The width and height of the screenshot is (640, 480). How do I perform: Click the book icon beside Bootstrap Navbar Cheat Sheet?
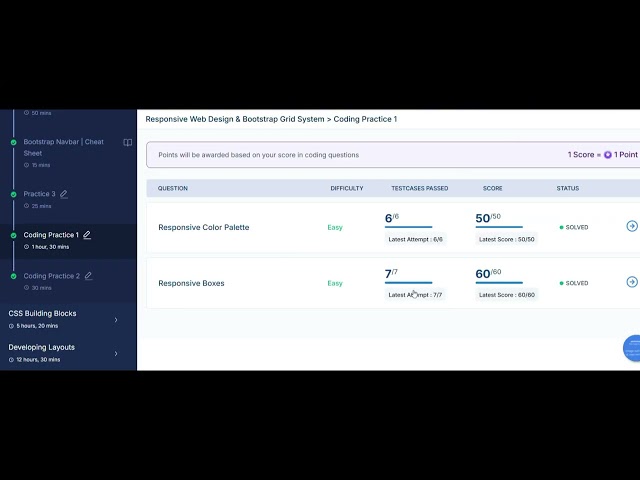(x=128, y=142)
